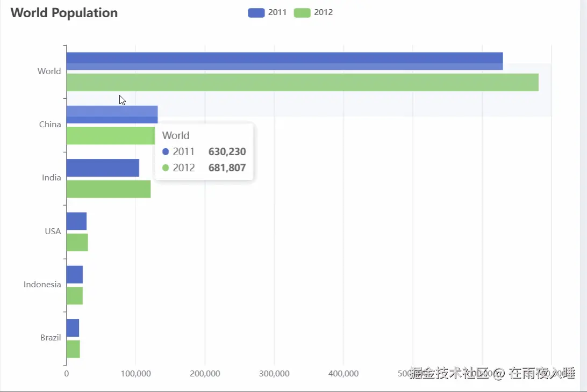Viewport: 587px width, 392px height.
Task: Click the World Population chart title
Action: pyautogui.click(x=64, y=13)
